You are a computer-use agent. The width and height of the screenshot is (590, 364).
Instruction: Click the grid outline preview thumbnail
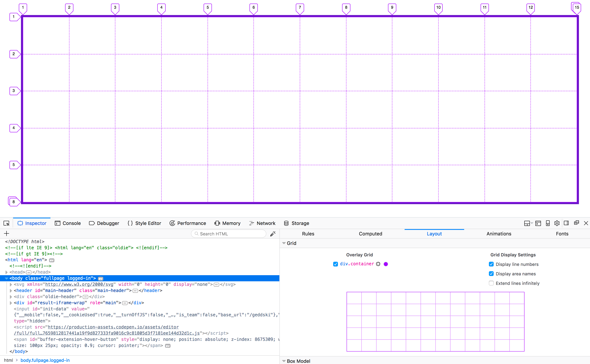pos(435,322)
